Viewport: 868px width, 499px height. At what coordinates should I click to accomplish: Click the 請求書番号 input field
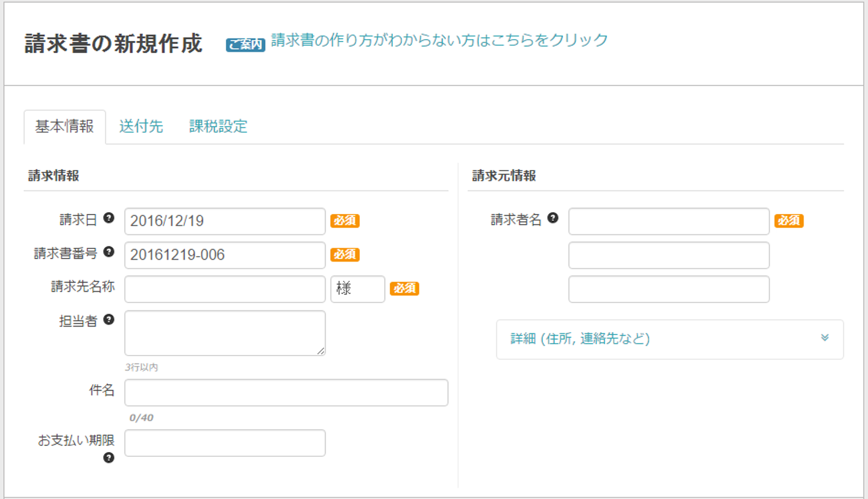(x=225, y=255)
